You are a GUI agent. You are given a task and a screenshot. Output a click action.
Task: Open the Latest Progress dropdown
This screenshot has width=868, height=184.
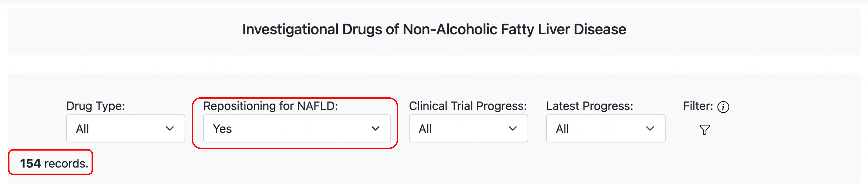[x=605, y=129]
